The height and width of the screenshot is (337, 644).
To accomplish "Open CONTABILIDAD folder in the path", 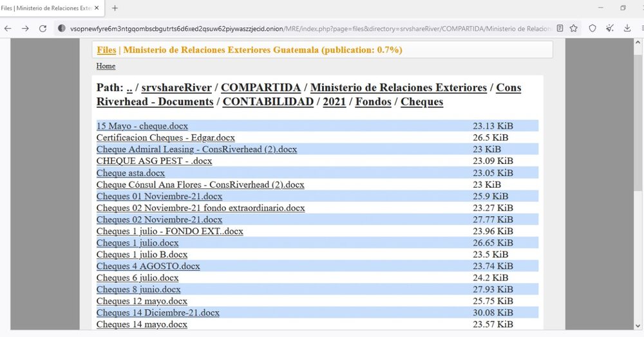I will click(268, 102).
